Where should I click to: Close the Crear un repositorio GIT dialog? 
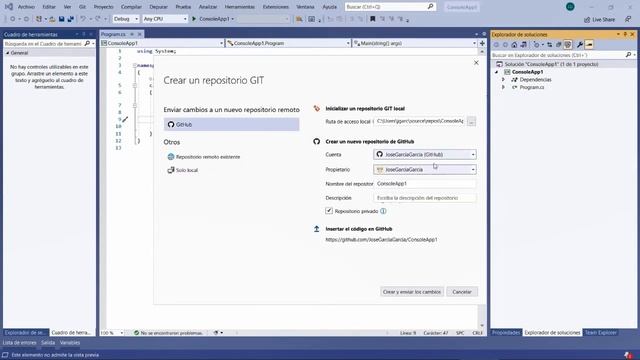[476, 63]
